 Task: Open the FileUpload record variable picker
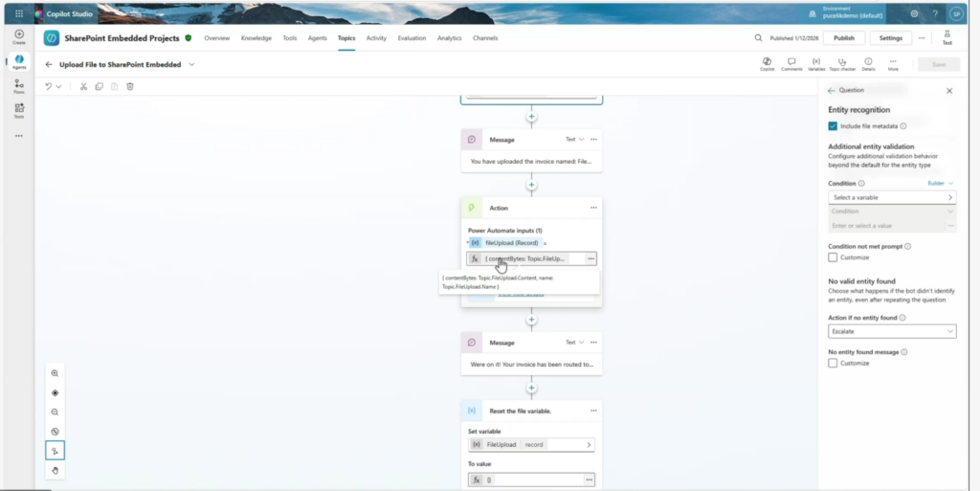coord(531,445)
